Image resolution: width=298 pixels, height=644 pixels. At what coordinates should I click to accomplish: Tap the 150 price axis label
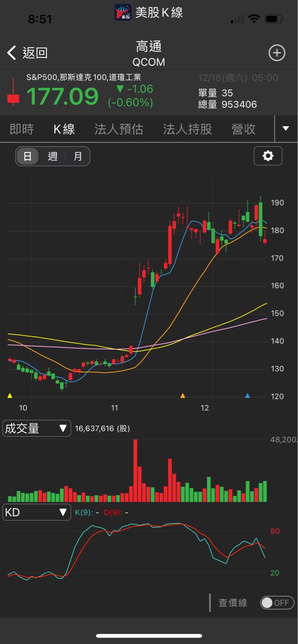pyautogui.click(x=277, y=313)
